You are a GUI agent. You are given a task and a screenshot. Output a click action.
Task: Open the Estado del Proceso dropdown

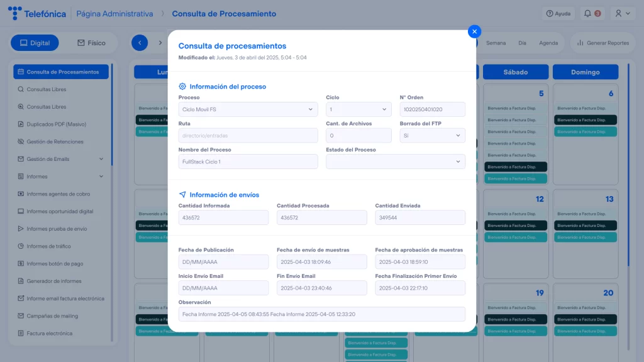(x=395, y=162)
